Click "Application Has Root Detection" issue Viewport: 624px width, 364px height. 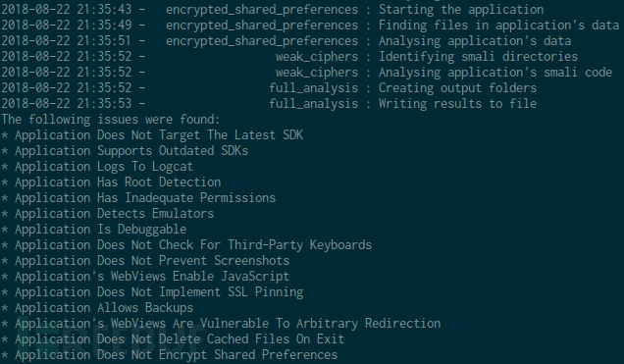118,182
